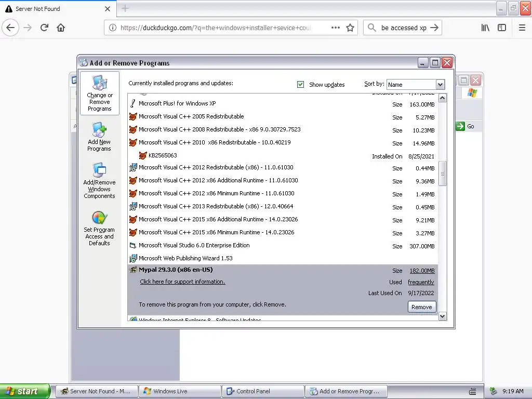Click the Visual Studio 6.0 Enterprise icon
532x399 pixels.
tap(133, 245)
